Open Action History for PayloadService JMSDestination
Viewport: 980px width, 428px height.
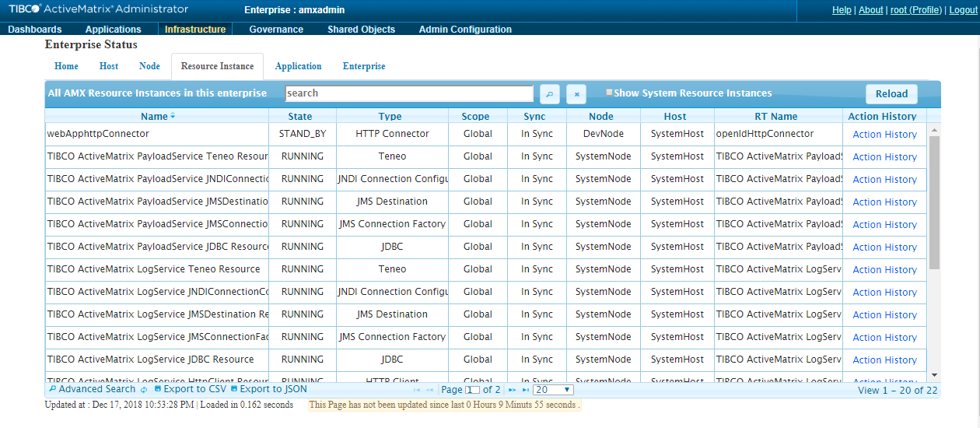(x=884, y=202)
